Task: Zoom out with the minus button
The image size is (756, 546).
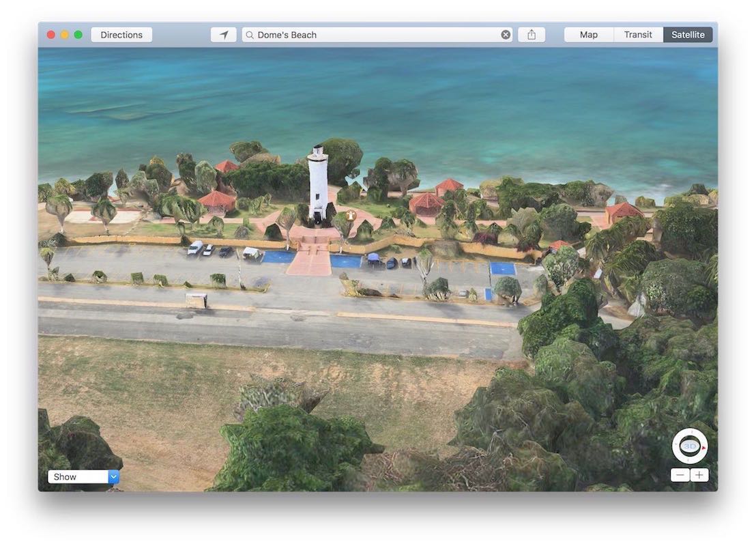Action: pos(680,475)
